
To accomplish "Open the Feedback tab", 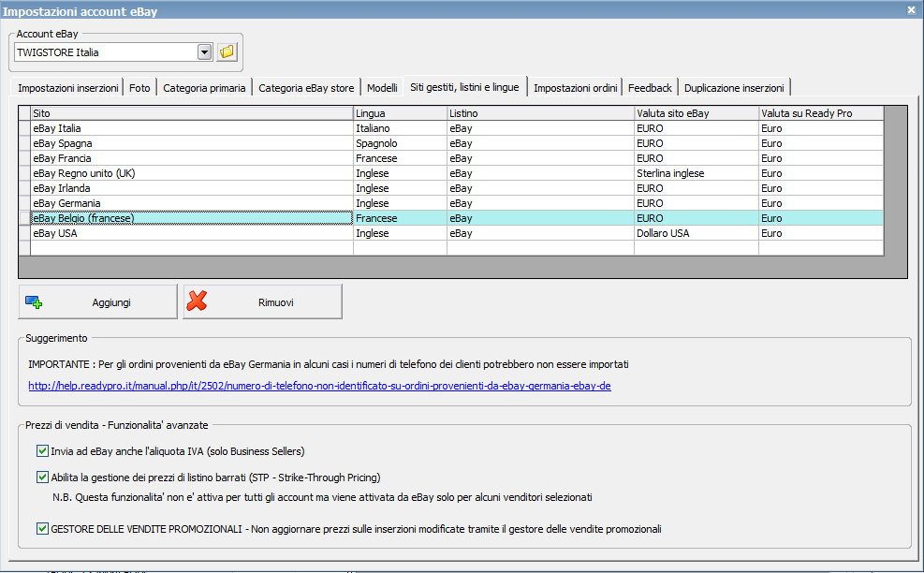I will (650, 88).
